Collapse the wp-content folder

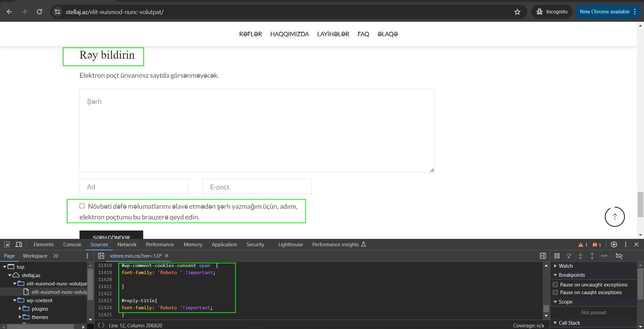point(15,301)
